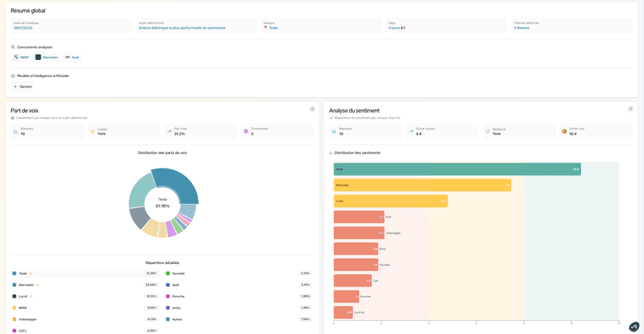The image size is (644, 334).
Task: Click the Tesla brand link in summary
Action: [273, 28]
